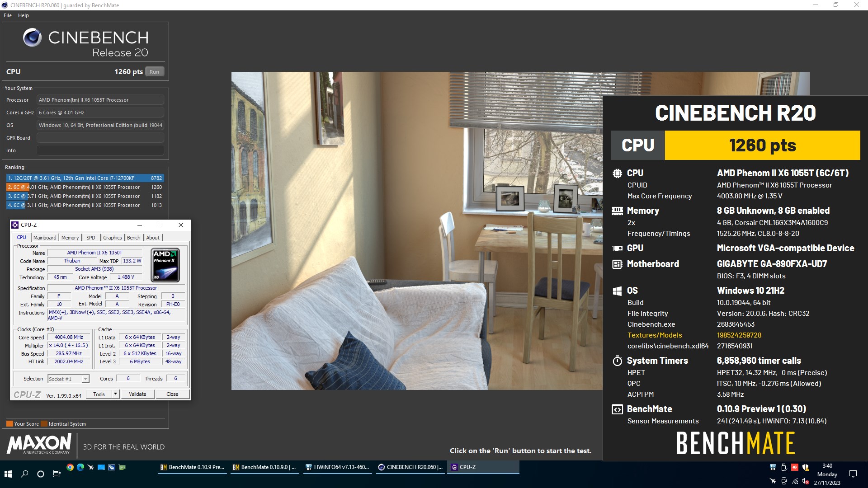Switch to the Mainboard tab in CPU-Z
This screenshot has height=488, width=868.
45,238
